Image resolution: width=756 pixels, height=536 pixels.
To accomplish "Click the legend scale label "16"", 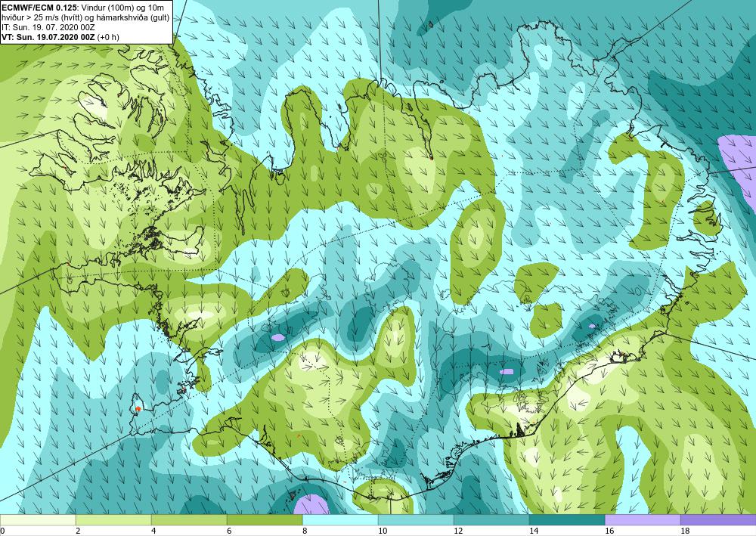I will (x=609, y=531).
